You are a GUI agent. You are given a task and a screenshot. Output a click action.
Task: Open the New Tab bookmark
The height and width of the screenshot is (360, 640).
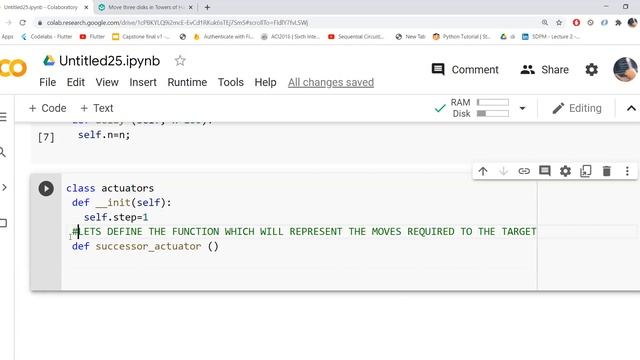tap(410, 37)
